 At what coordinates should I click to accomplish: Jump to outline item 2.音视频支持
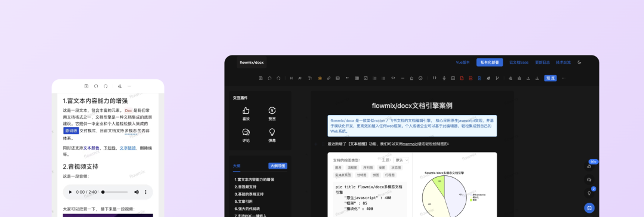[x=245, y=187]
